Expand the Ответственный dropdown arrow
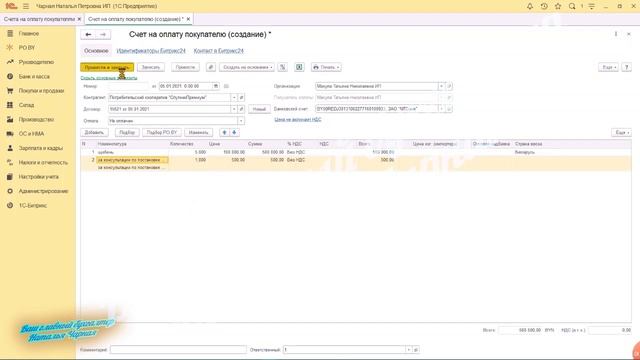Screen dimensions: 640x360 click(x=408, y=350)
